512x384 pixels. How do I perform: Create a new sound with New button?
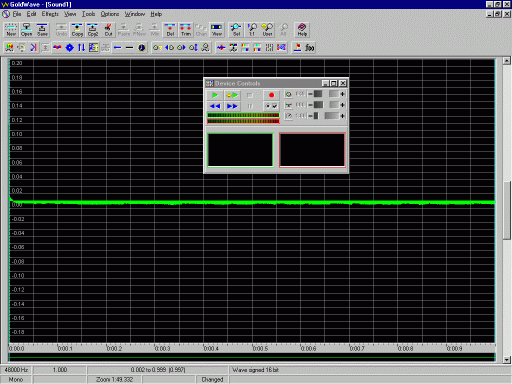pos(11,30)
